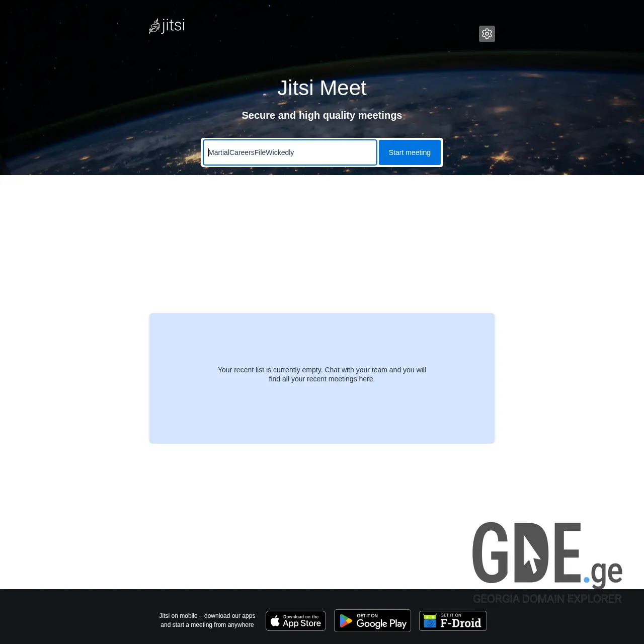Click the empty recent meetings panel
The width and height of the screenshot is (644, 644).
pos(322,378)
